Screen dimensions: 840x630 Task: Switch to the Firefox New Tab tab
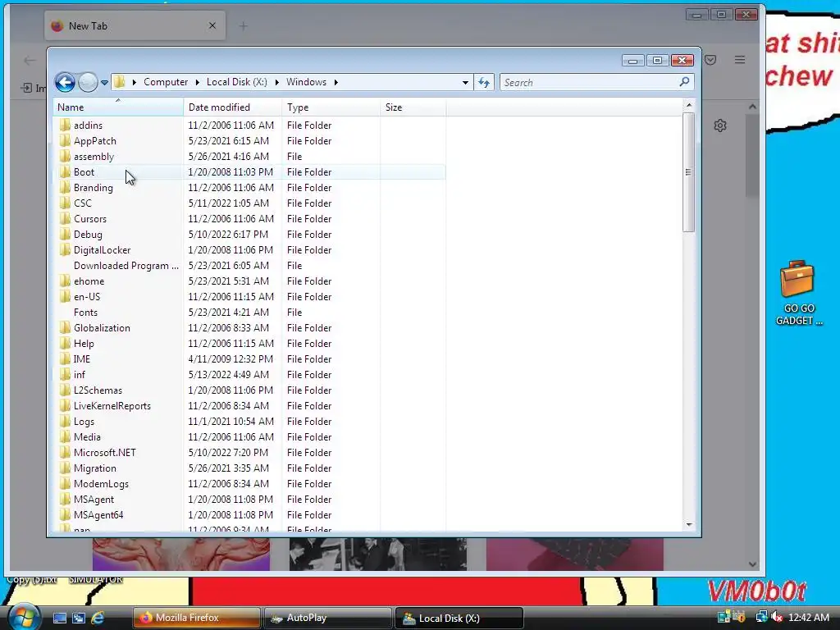pyautogui.click(x=135, y=25)
